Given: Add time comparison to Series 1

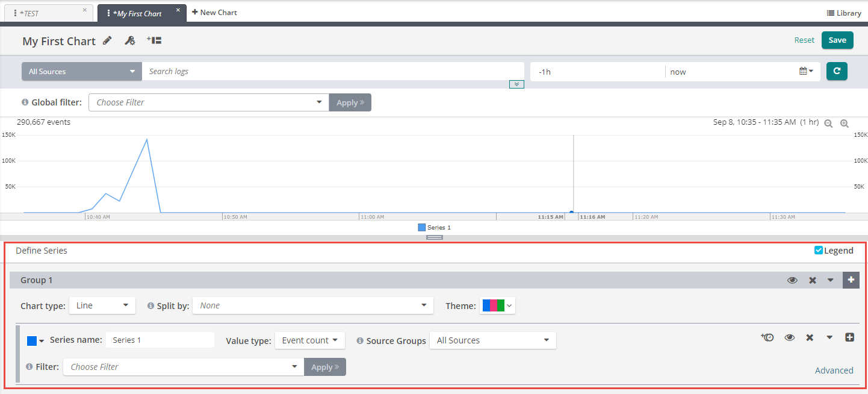Looking at the screenshot, I should (x=767, y=337).
